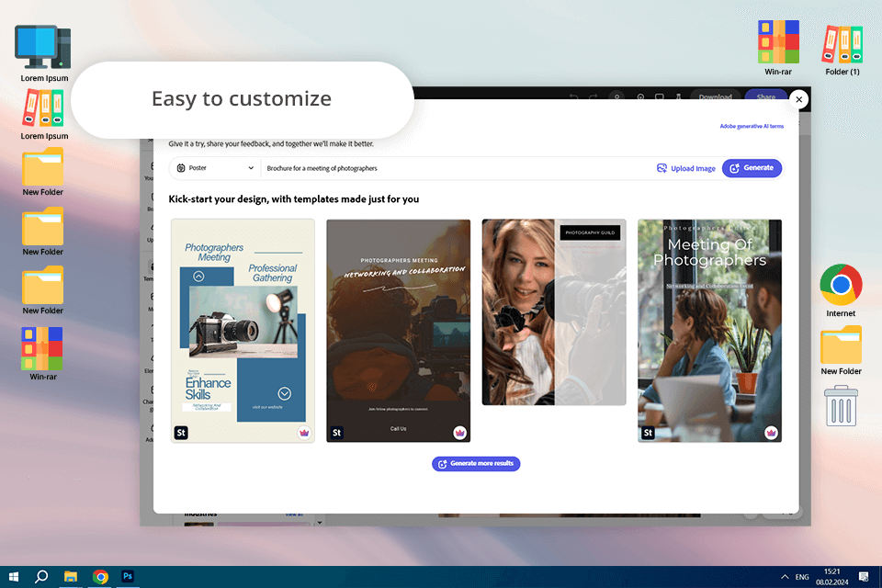Image resolution: width=882 pixels, height=588 pixels.
Task: Click the taskbar search magnifier
Action: tap(41, 577)
